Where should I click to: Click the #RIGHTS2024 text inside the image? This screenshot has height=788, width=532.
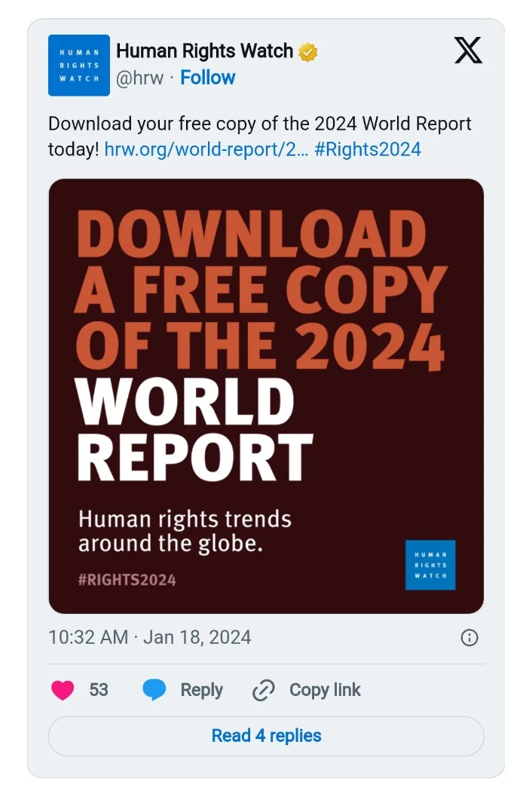click(x=127, y=580)
